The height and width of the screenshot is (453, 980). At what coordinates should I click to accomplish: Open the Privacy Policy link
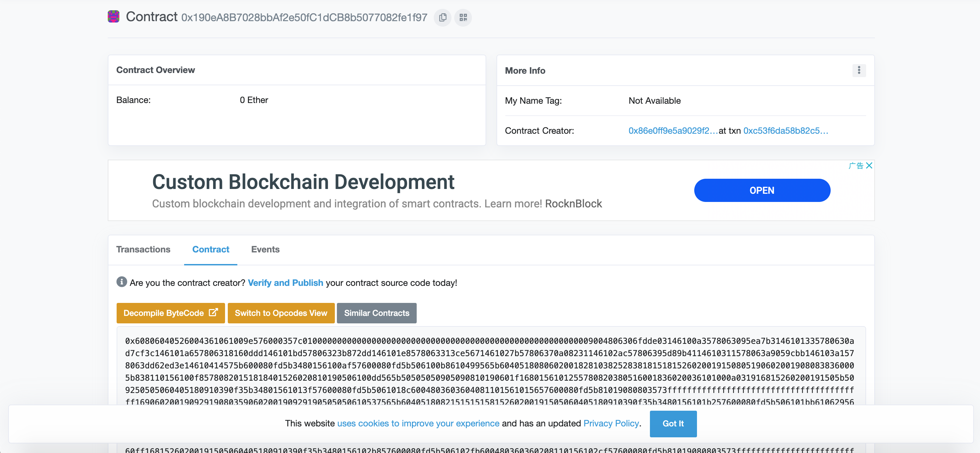611,424
